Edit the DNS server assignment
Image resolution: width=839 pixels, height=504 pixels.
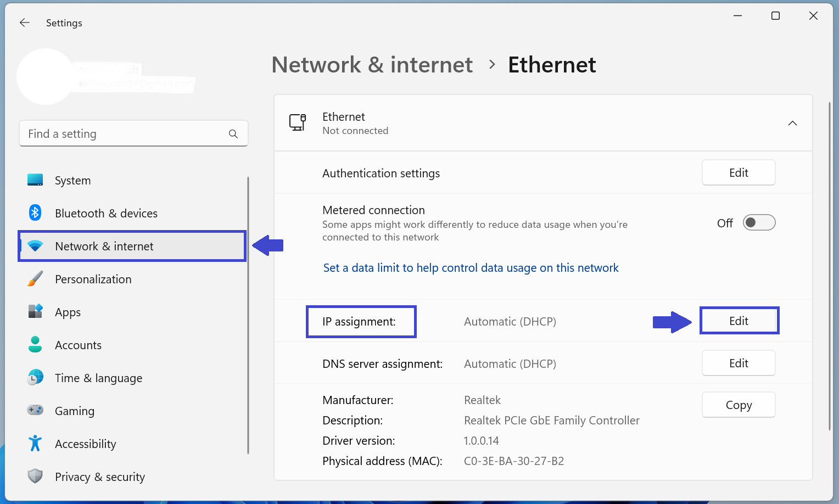739,363
